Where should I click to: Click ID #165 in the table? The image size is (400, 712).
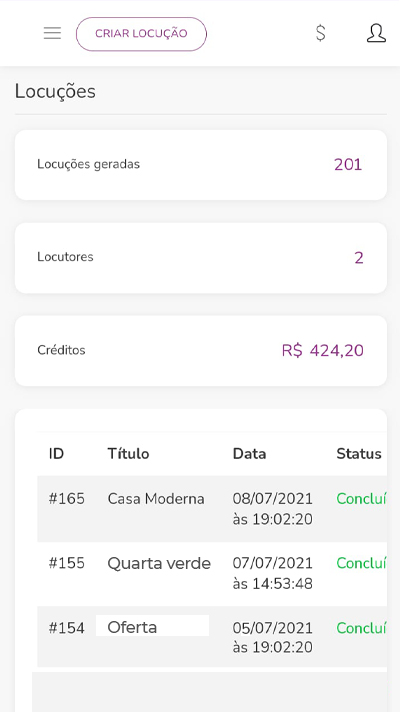[67, 499]
